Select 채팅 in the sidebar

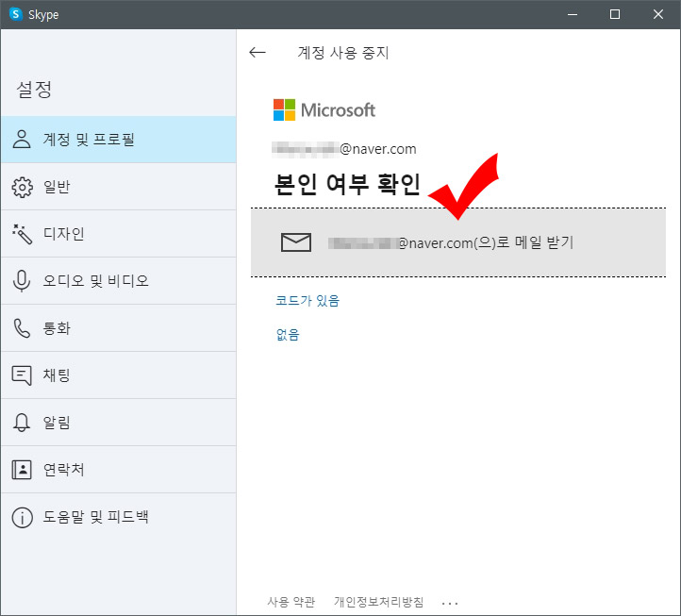tap(119, 375)
